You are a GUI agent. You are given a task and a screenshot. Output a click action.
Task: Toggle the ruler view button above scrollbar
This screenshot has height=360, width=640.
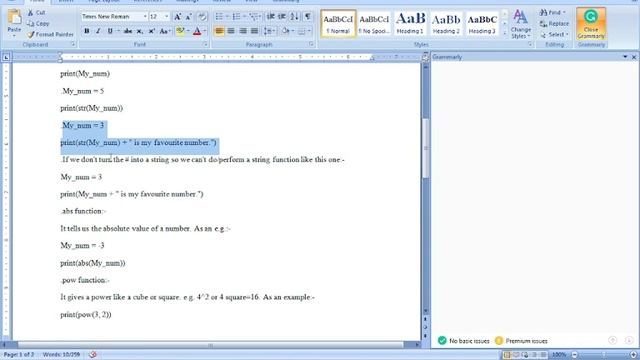425,58
